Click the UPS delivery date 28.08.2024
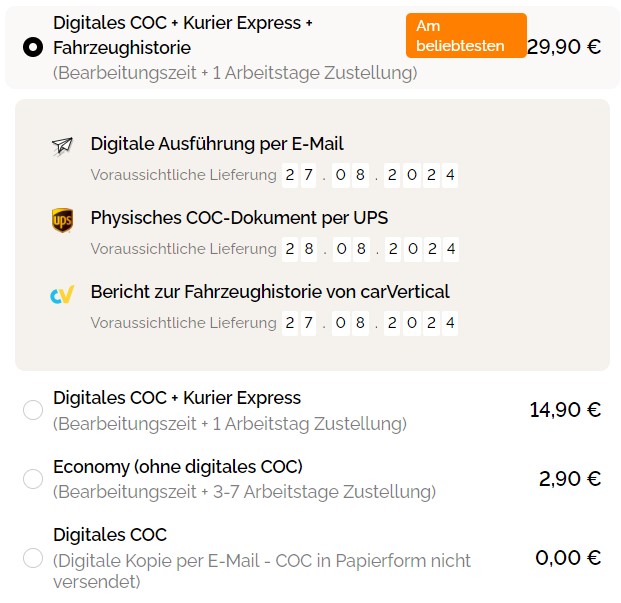 370,249
